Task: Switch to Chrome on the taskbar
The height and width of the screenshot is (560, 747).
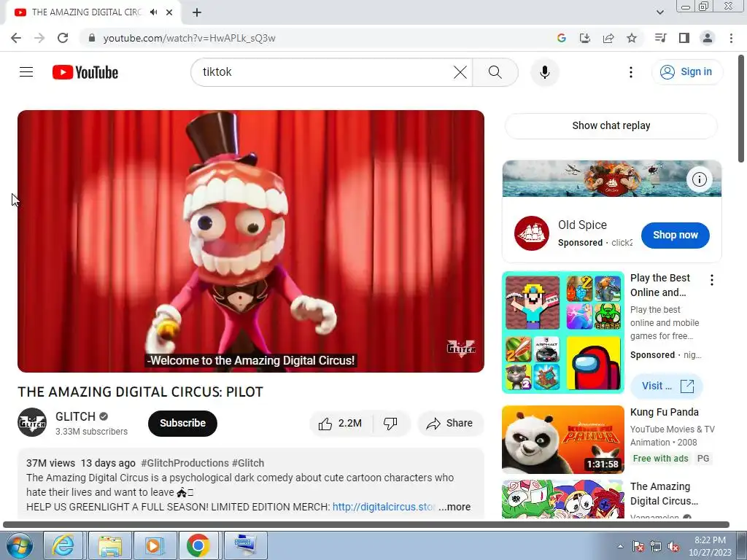Action: pos(198,545)
